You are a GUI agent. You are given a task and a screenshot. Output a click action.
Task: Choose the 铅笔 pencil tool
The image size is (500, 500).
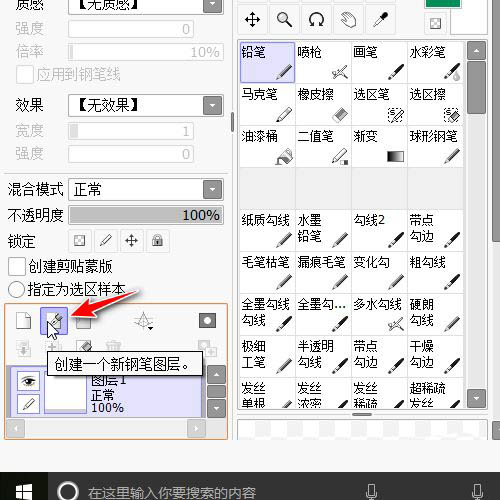coord(267,62)
